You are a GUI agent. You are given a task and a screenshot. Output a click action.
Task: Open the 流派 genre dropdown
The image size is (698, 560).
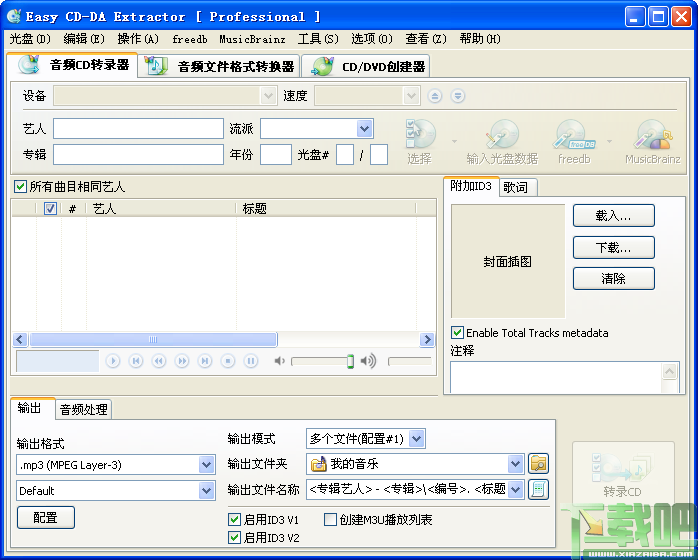pos(364,129)
